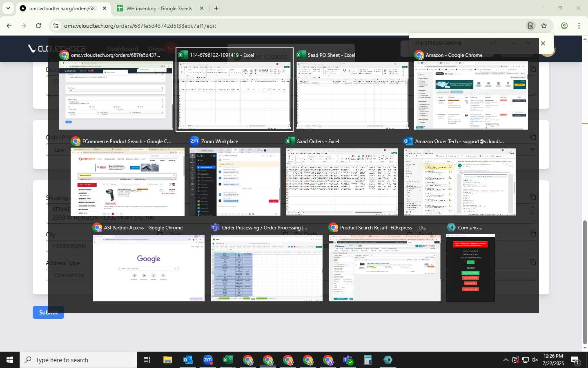Switch to the Order Processing Teams window

click(267, 263)
